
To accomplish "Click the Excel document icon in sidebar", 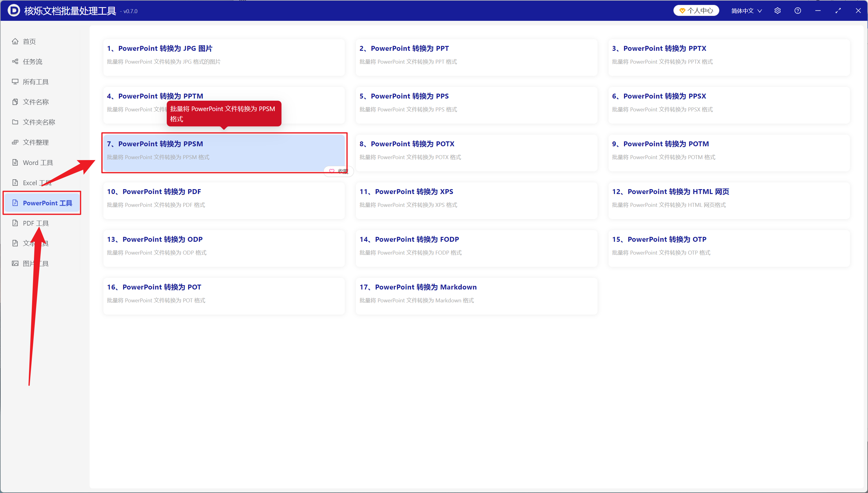I will click(x=15, y=183).
